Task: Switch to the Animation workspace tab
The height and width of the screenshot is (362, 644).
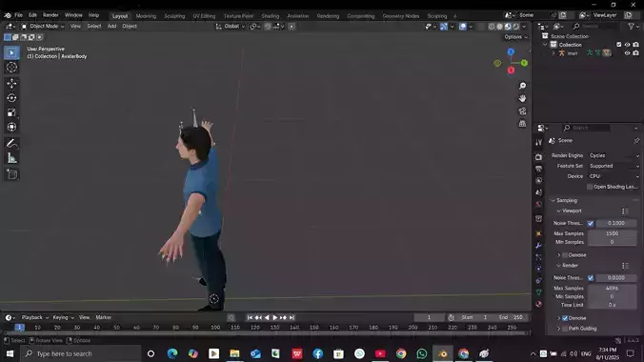Action: coord(298,16)
